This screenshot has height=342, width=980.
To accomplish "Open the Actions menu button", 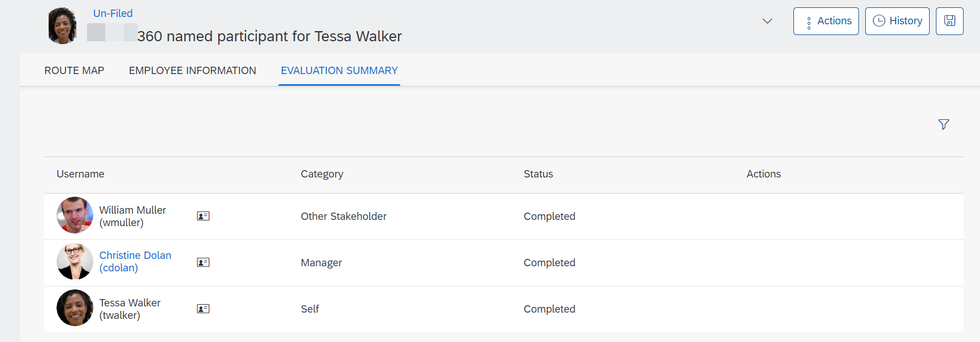I will pos(826,21).
